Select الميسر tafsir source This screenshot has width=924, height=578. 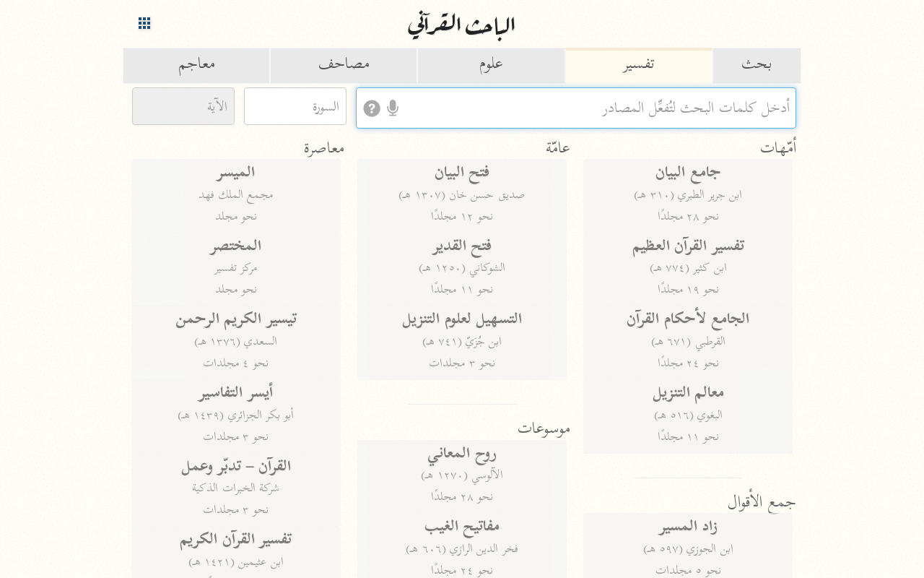point(236,194)
